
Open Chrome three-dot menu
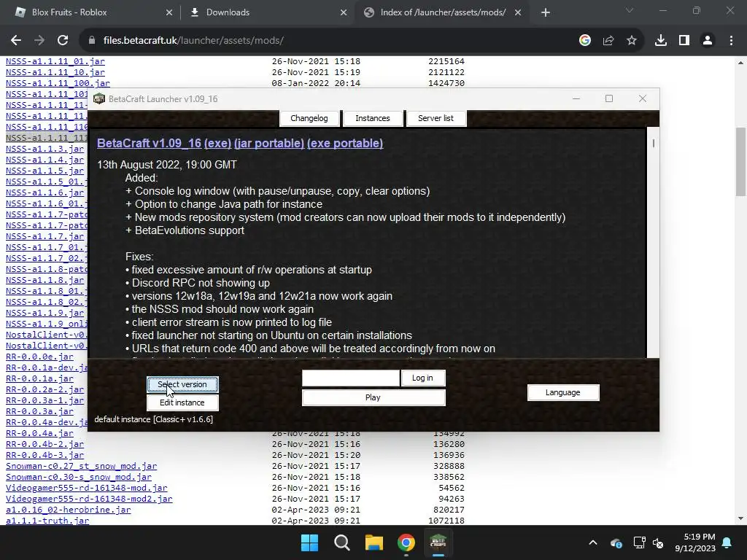[x=731, y=41]
